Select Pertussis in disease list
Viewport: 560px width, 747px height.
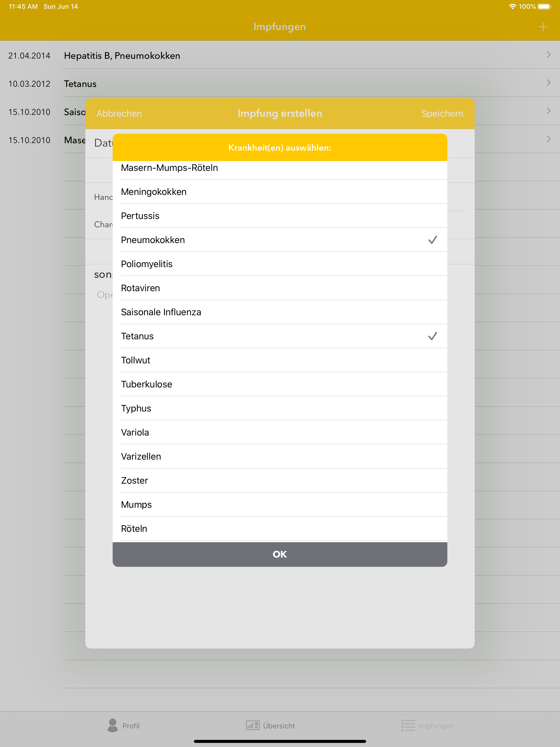pos(140,216)
